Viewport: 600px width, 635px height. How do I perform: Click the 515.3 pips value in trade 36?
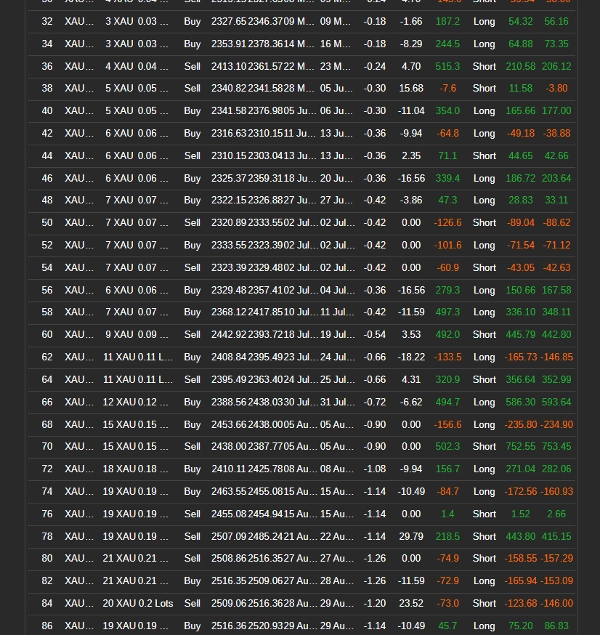click(447, 66)
